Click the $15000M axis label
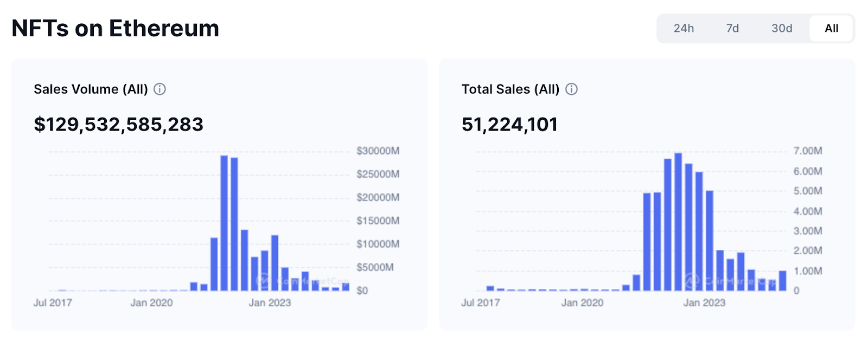Image resolution: width=868 pixels, height=343 pixels. (378, 221)
